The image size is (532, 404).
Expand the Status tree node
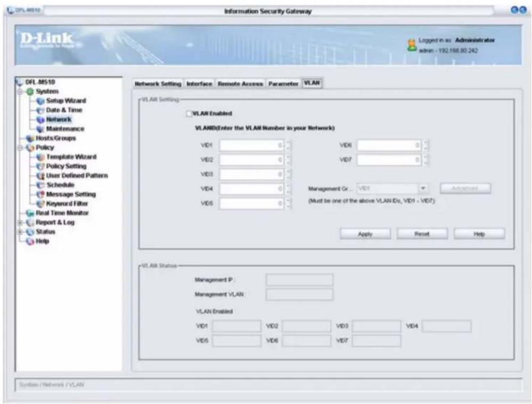tap(20, 232)
